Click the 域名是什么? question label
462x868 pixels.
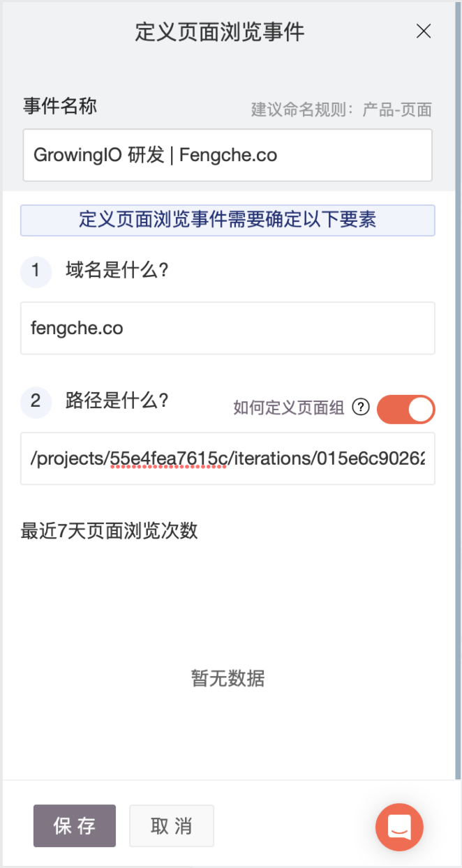pos(117,271)
